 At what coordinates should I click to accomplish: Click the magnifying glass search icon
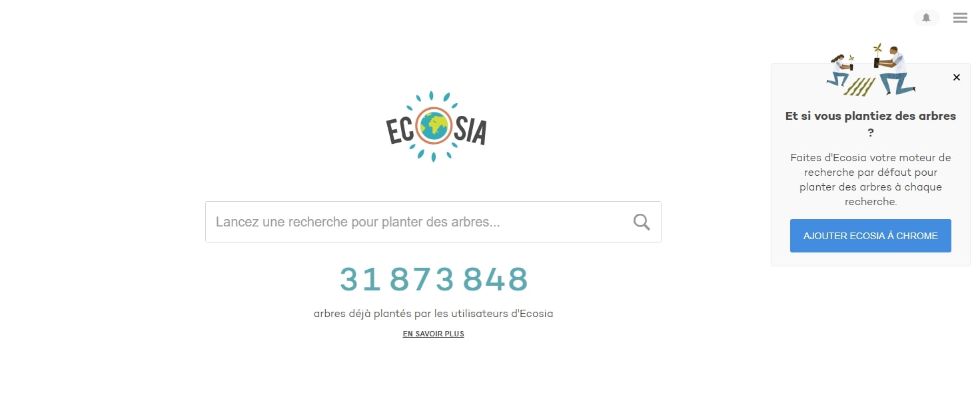642,222
